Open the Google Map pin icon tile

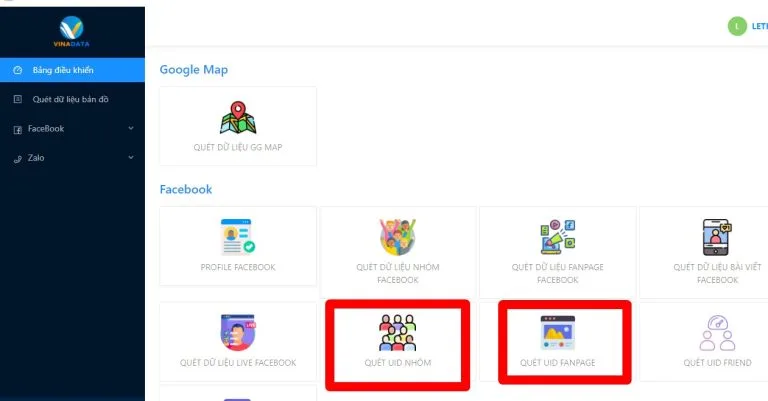[238, 118]
